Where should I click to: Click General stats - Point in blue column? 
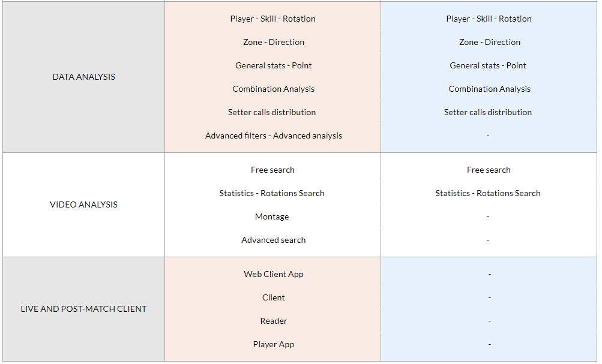(x=487, y=65)
